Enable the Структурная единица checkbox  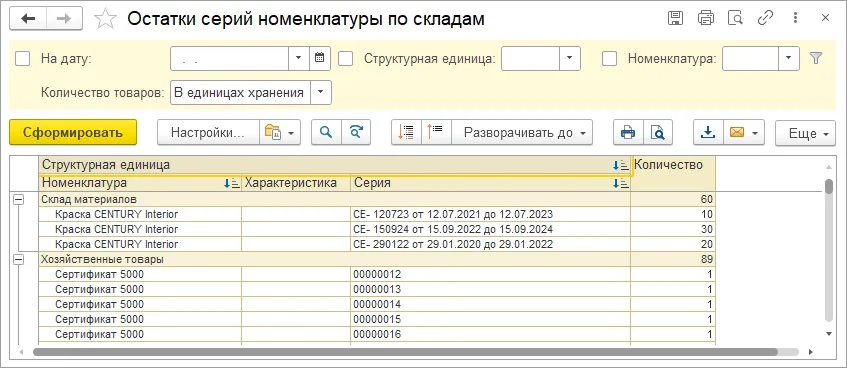(x=345, y=59)
